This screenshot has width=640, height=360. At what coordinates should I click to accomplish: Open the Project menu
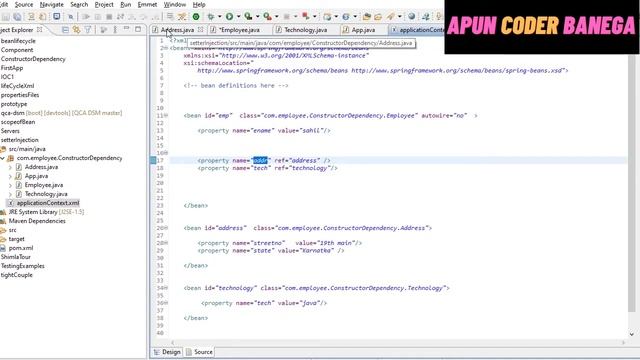104,4
